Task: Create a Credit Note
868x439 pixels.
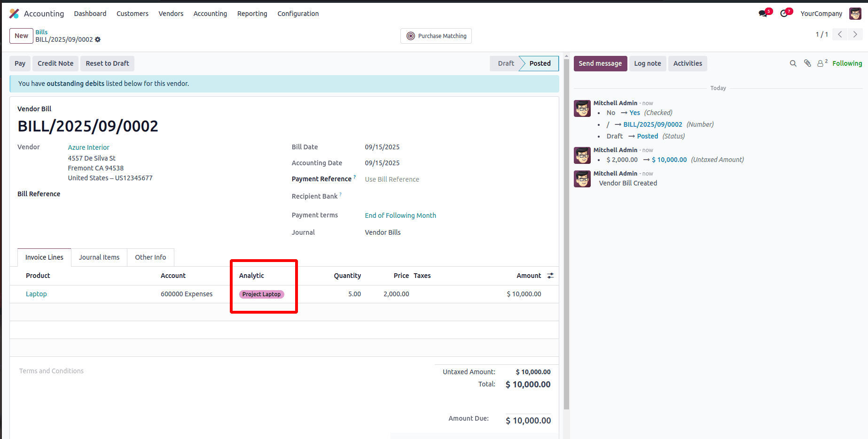Action: click(x=55, y=63)
